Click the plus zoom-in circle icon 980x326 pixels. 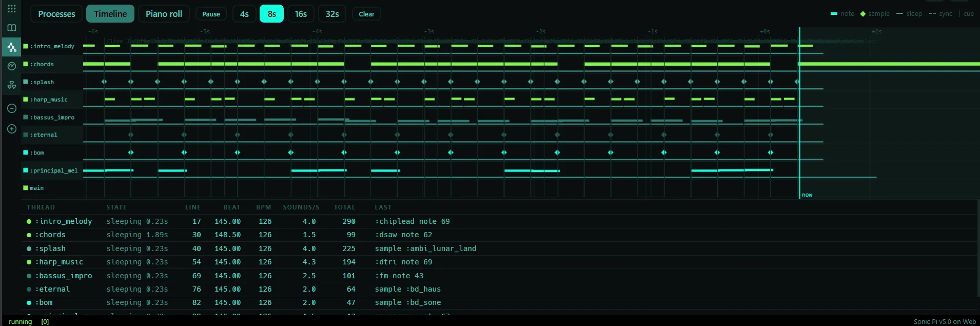click(x=11, y=129)
